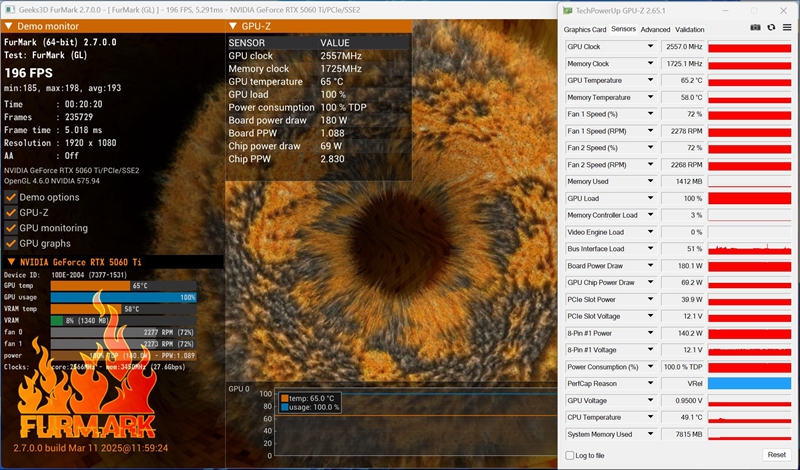
Task: Open the GPU Clock sensor dropdown
Action: click(652, 47)
